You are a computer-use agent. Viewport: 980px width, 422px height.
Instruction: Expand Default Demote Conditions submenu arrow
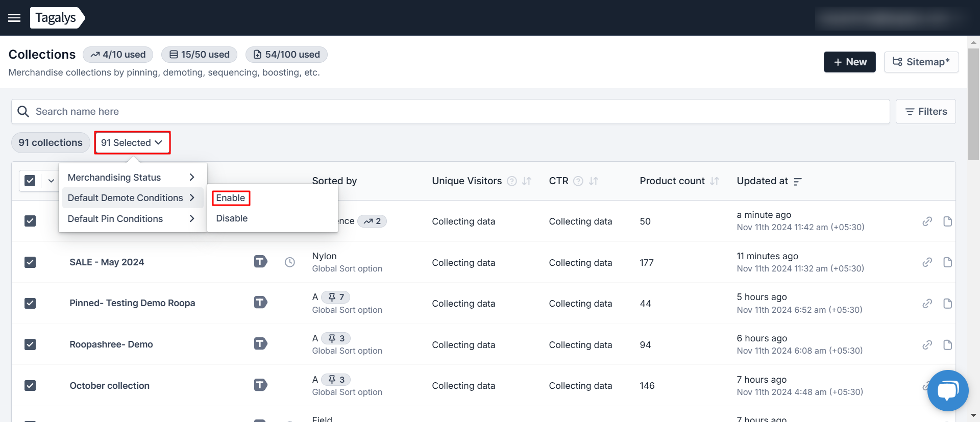tap(192, 197)
